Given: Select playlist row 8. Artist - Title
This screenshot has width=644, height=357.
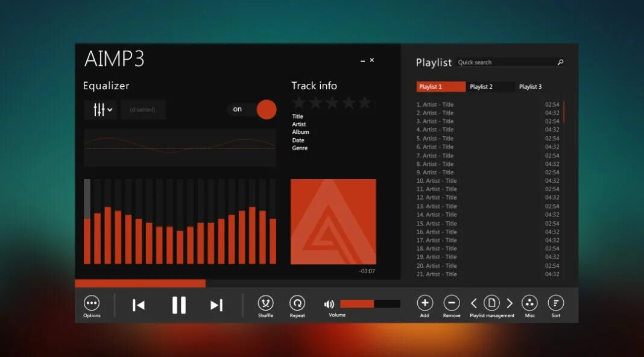Looking at the screenshot, I should pos(488,164).
